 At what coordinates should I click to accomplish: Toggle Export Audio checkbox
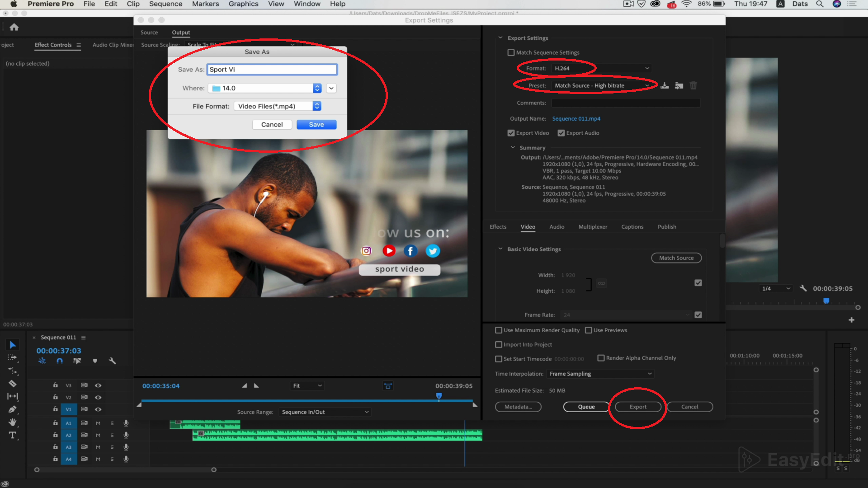(x=561, y=132)
